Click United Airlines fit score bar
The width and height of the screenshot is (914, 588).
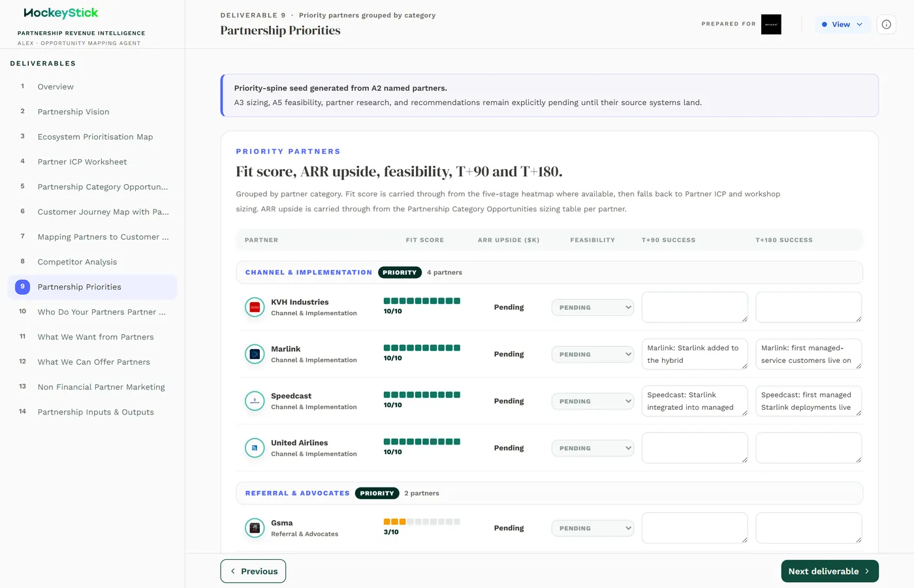pyautogui.click(x=422, y=442)
